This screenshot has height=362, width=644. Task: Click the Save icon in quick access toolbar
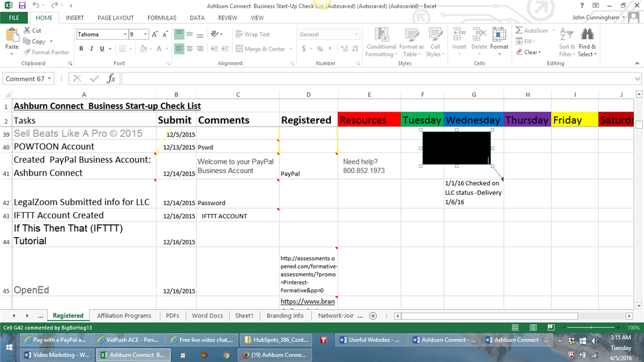pyautogui.click(x=22, y=5)
